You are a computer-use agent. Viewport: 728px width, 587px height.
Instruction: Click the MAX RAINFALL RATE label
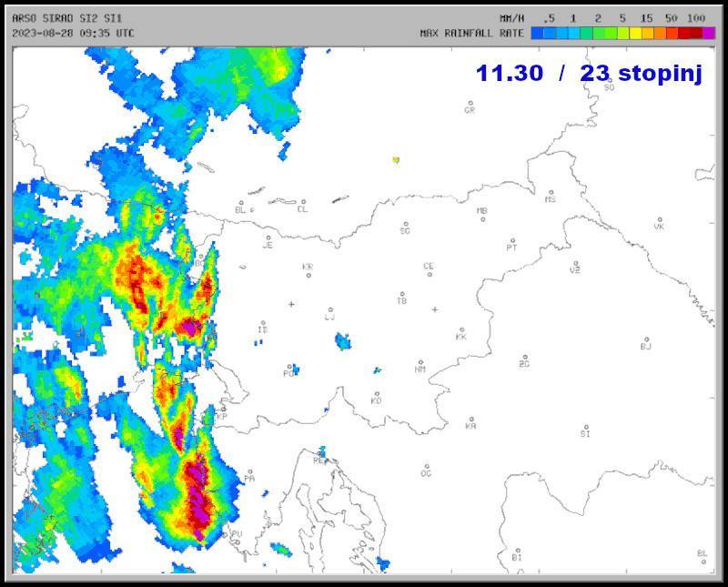point(471,33)
